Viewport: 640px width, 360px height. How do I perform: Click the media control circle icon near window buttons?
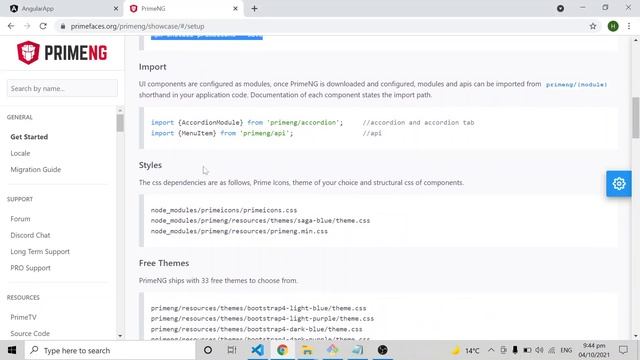560,8
